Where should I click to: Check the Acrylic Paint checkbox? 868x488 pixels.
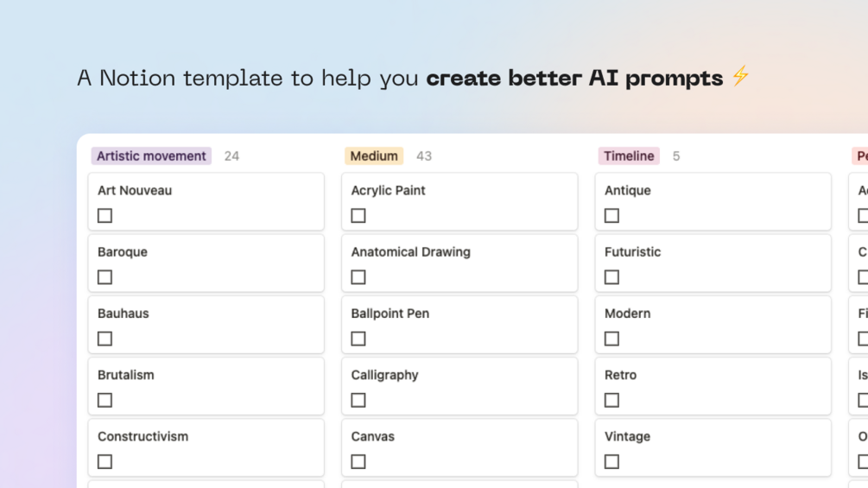pyautogui.click(x=358, y=216)
